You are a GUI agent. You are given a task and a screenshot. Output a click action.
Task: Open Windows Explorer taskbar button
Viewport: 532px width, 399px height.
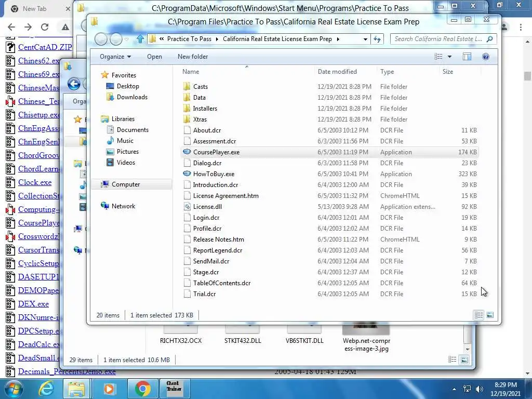(77, 389)
